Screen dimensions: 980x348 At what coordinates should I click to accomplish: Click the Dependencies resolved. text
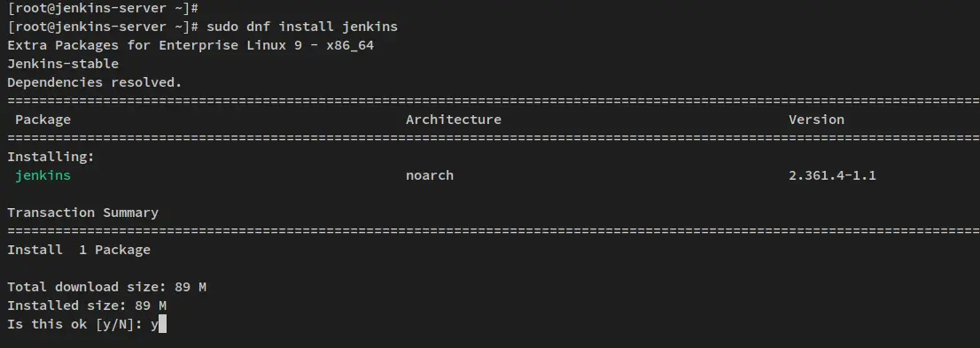coord(95,82)
